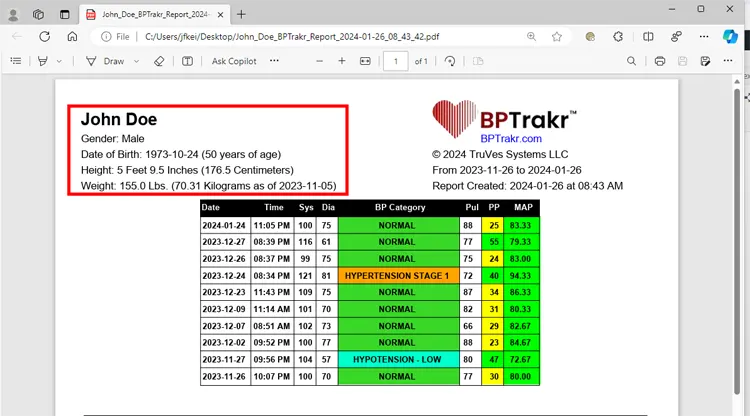Image resolution: width=750 pixels, height=416 pixels.
Task: Click the Save As icon
Action: coord(706,61)
